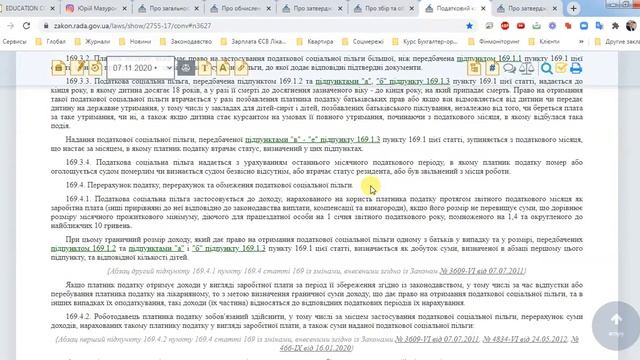Click the blue printer icon
Image resolution: width=640 pixels, height=360 pixels.
click(576, 68)
